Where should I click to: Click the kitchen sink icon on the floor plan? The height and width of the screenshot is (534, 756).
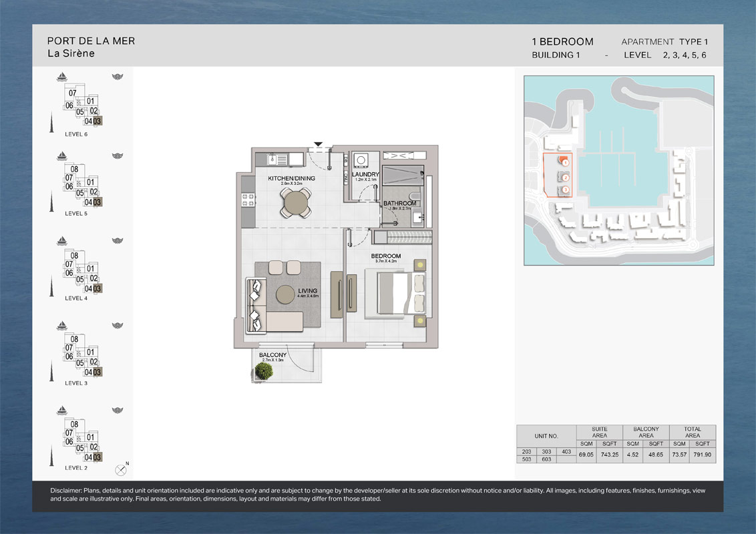click(x=272, y=161)
